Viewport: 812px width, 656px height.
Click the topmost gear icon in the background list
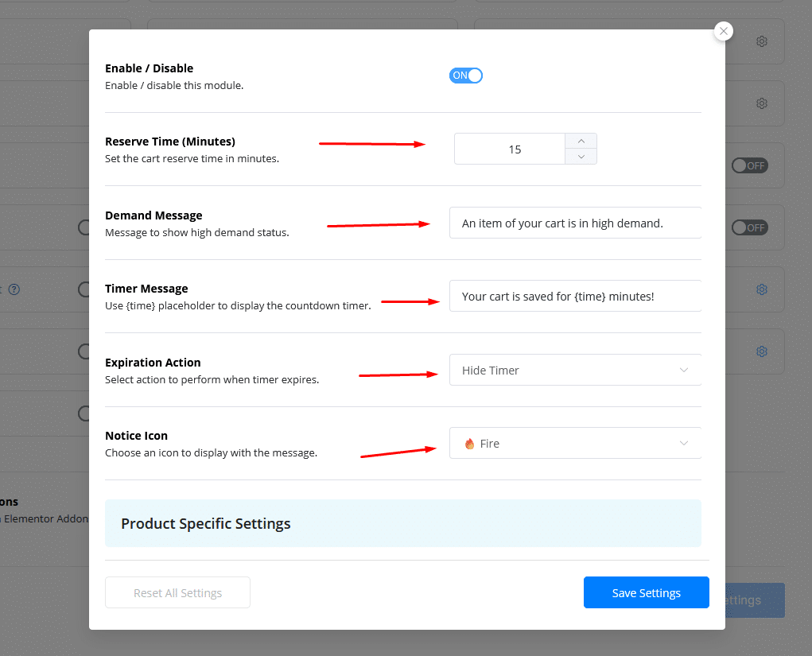click(761, 41)
